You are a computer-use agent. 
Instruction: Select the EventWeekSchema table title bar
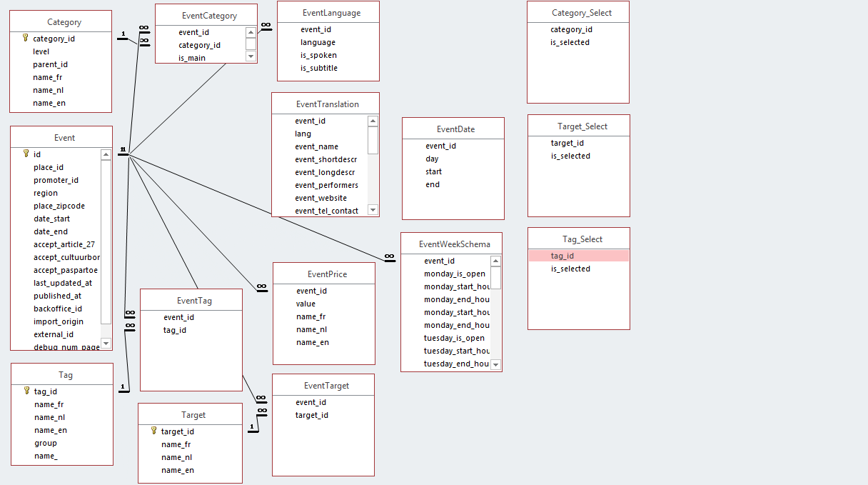(451, 244)
